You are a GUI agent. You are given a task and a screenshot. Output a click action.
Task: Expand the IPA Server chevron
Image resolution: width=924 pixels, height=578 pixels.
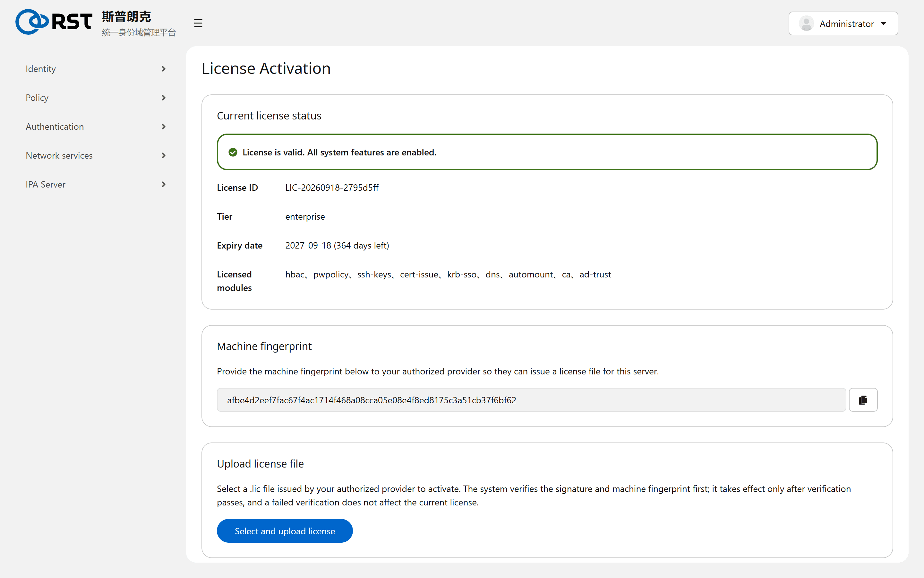pos(163,185)
